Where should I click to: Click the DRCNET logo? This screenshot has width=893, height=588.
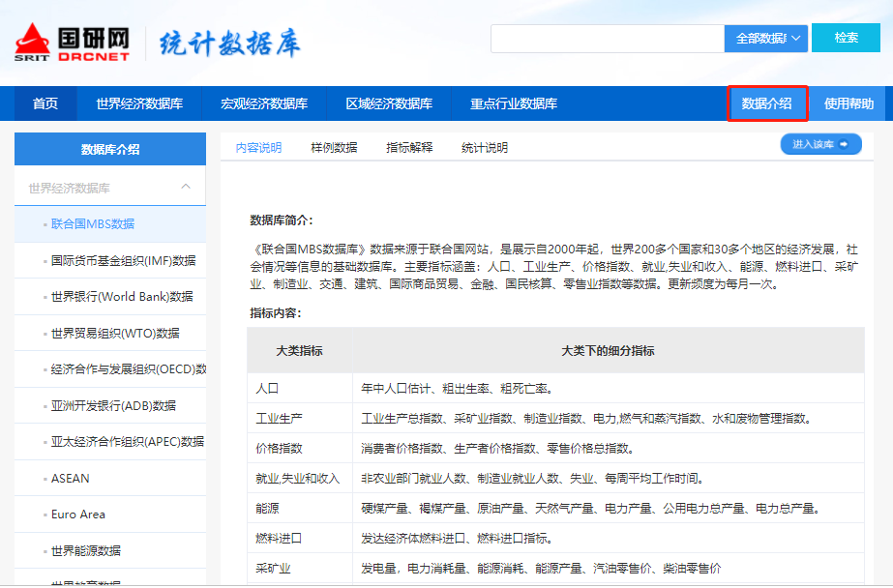pos(73,43)
